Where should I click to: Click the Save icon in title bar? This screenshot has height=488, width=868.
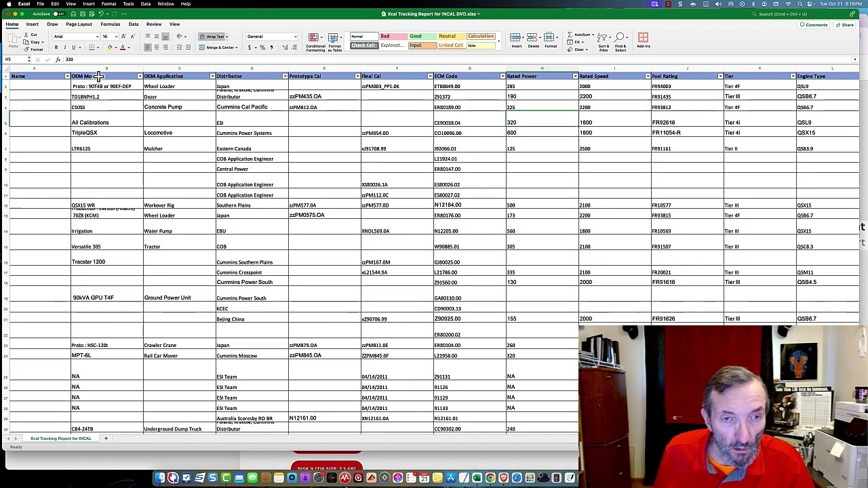click(x=83, y=14)
